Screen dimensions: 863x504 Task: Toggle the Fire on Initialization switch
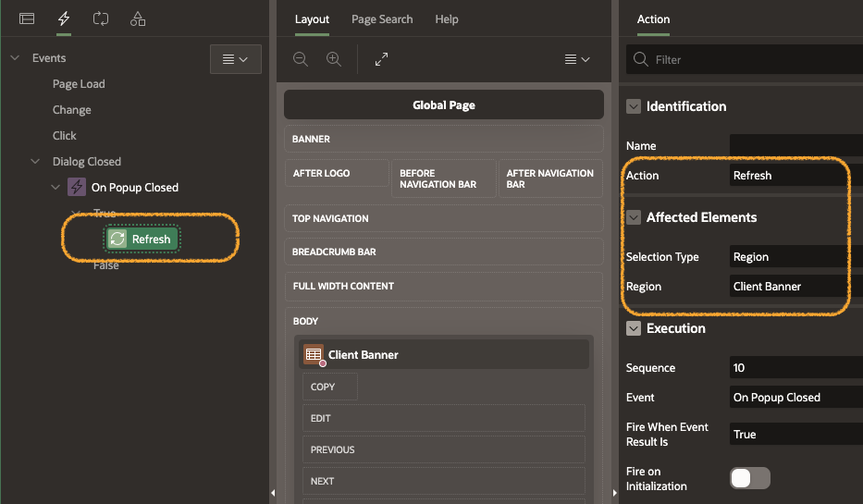750,478
